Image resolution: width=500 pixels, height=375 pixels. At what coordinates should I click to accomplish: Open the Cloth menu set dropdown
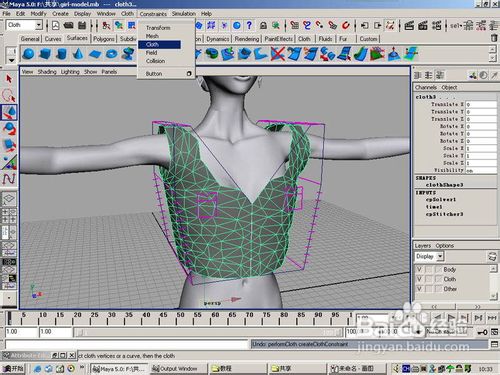[38, 25]
